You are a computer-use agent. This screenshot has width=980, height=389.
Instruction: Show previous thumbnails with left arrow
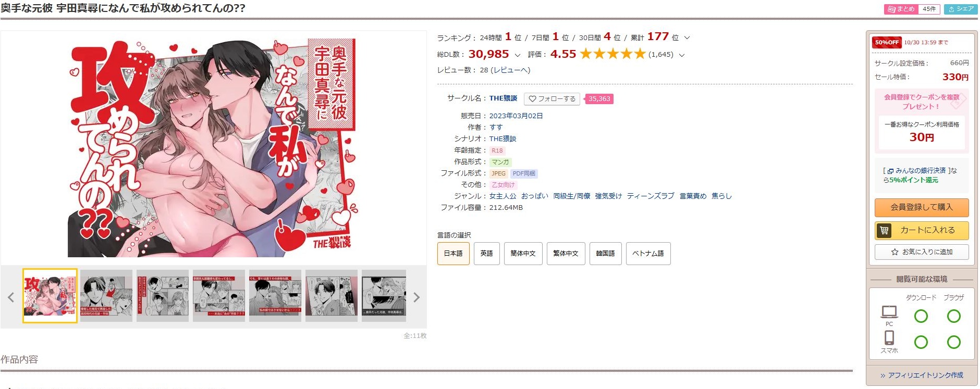click(10, 297)
